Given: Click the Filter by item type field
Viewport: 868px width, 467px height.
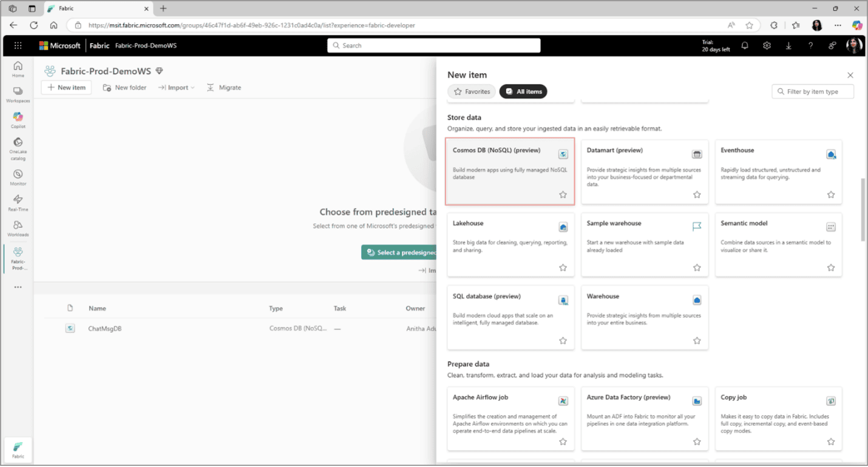Looking at the screenshot, I should tap(813, 92).
